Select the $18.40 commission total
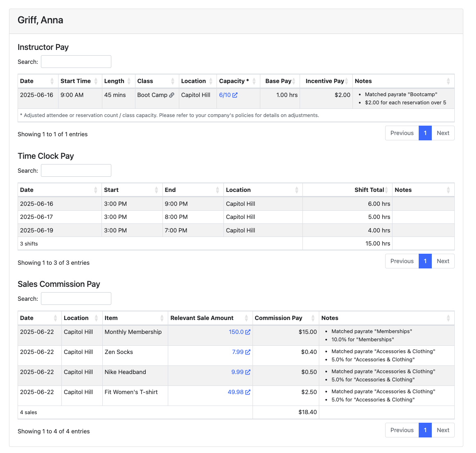The image size is (476, 453). 307,412
